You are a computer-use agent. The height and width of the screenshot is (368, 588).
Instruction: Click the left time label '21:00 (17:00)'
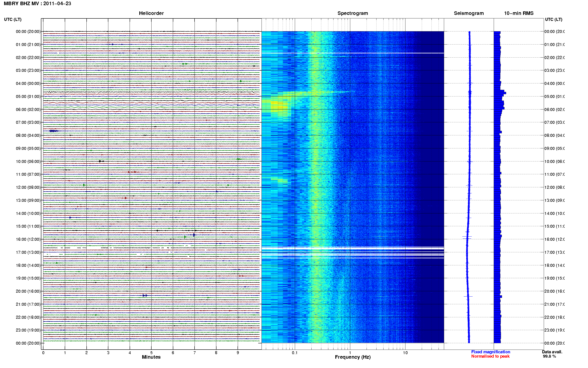pos(28,304)
